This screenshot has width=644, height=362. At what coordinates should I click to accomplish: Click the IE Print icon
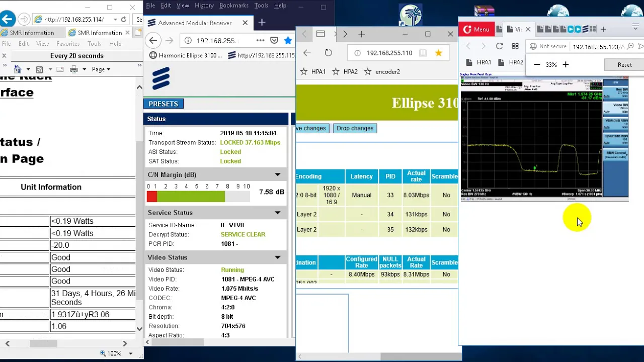click(74, 69)
